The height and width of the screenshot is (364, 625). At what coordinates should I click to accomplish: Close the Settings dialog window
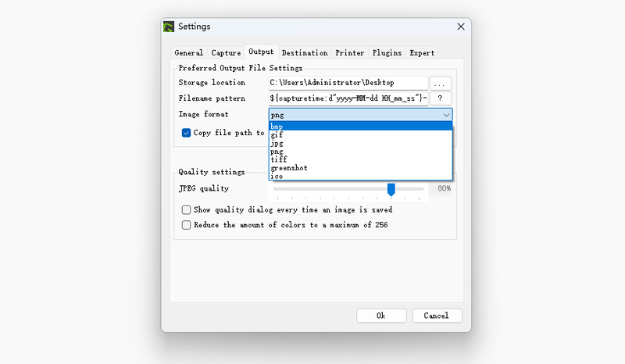pyautogui.click(x=461, y=27)
